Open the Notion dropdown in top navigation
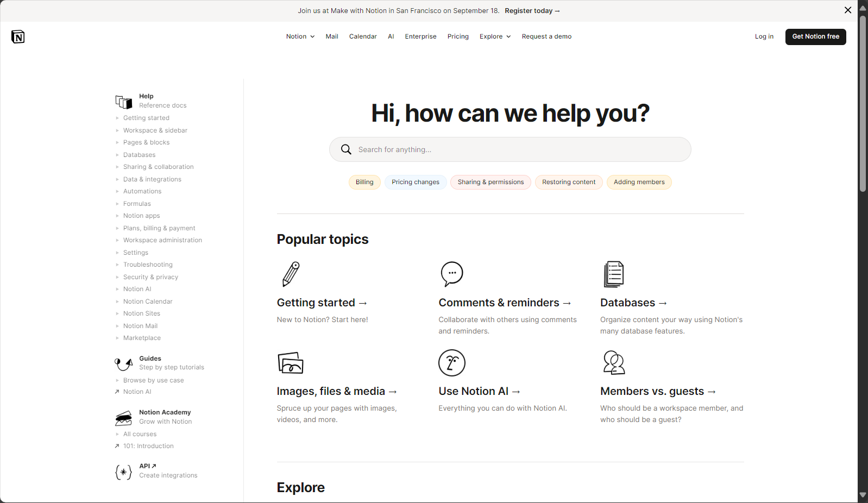 click(300, 36)
